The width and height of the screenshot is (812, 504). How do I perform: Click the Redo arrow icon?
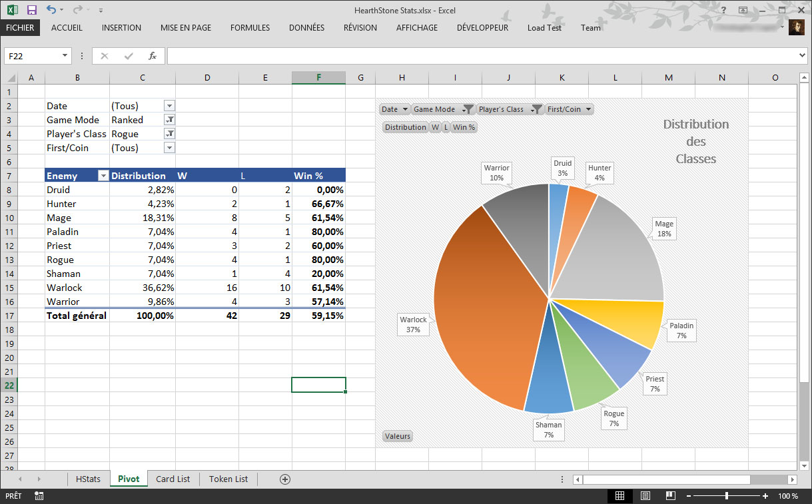pyautogui.click(x=77, y=10)
